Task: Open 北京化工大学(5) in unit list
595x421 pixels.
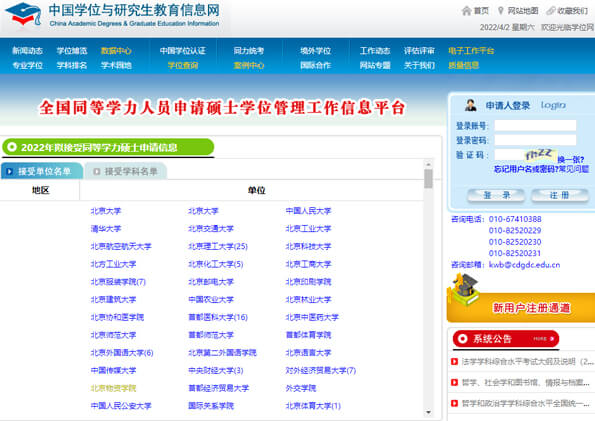Action: 216,264
